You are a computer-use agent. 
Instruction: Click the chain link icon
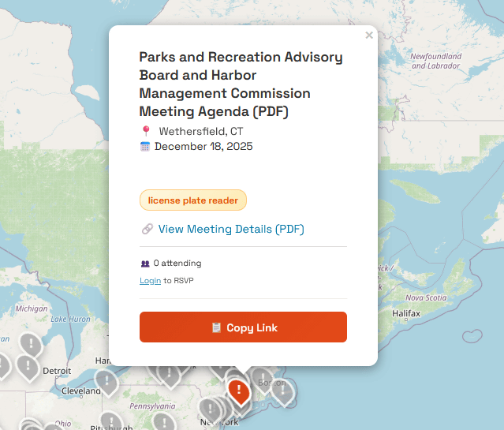pos(147,230)
